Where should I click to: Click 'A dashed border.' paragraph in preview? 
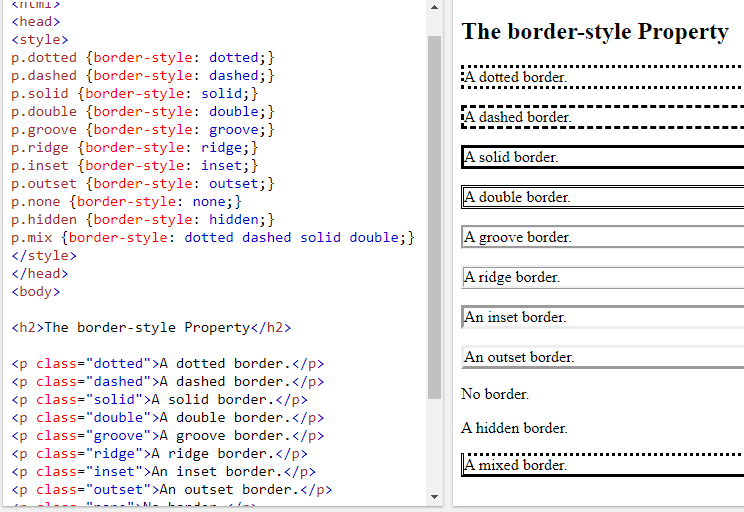pyautogui.click(x=602, y=117)
